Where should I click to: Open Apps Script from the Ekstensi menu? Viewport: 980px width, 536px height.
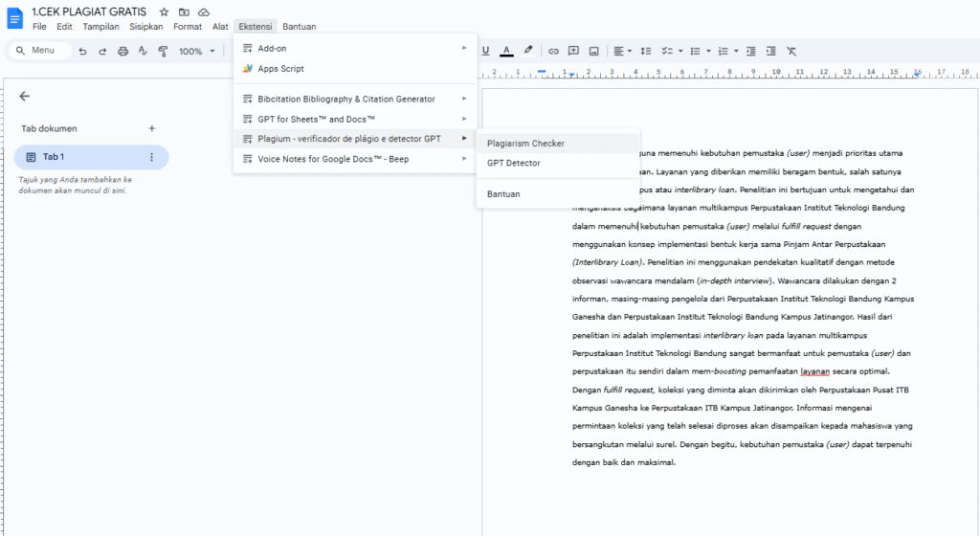tap(355, 69)
